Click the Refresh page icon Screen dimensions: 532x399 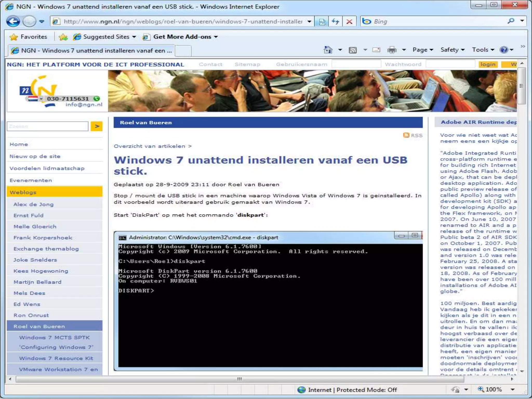335,22
